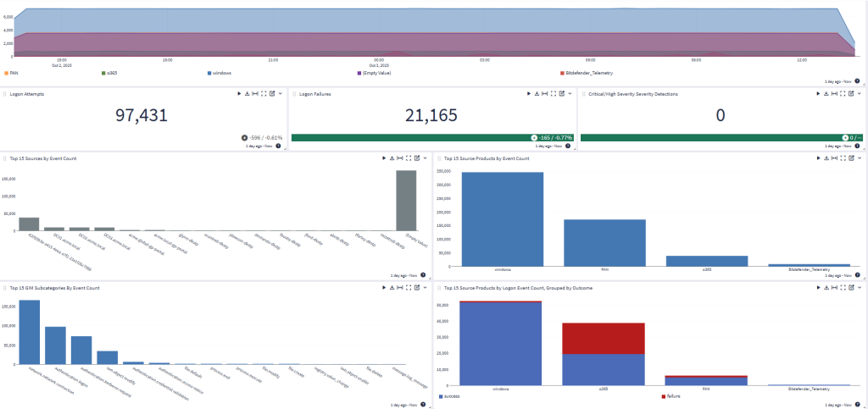
Task: Click the tall (Empty Value) bar in Sources chart
Action: point(406,200)
